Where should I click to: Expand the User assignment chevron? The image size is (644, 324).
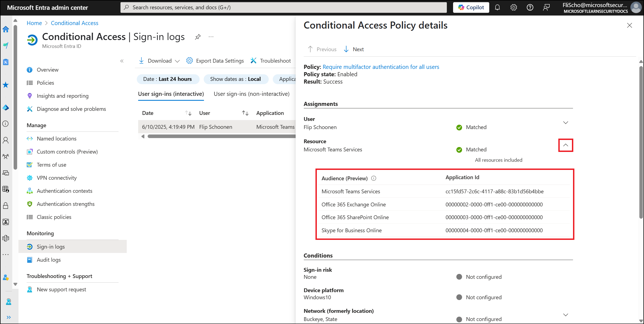pyautogui.click(x=565, y=123)
